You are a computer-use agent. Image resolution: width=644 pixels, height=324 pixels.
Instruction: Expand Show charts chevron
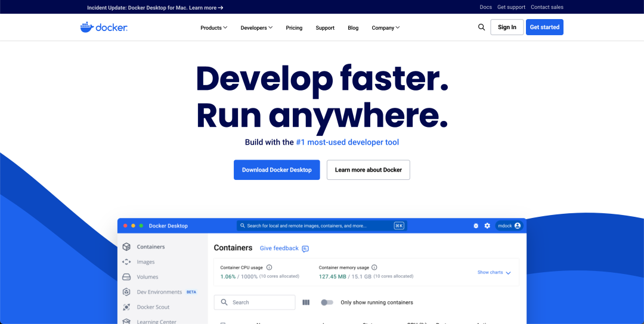pos(508,273)
